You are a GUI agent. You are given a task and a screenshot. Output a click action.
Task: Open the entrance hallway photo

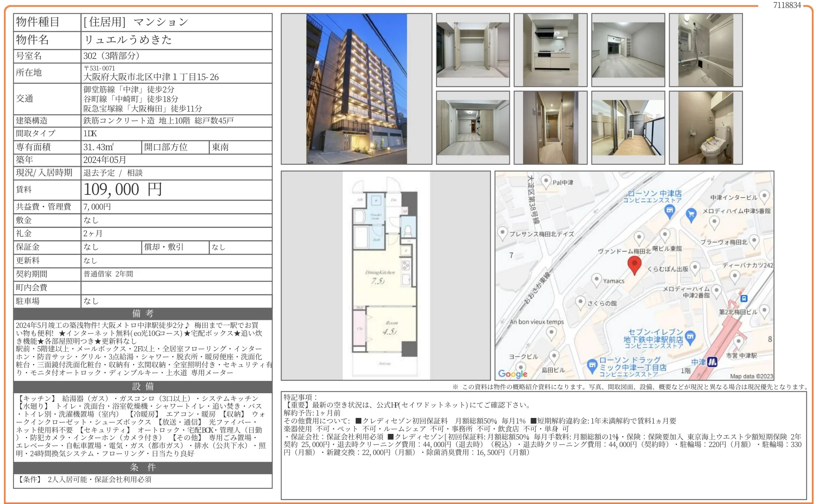pyautogui.click(x=550, y=128)
